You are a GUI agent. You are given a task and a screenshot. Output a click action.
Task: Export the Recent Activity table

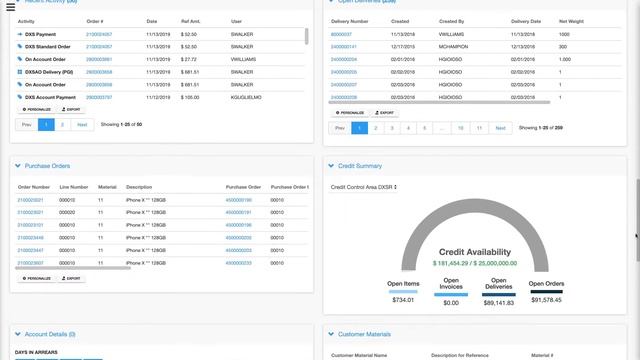coord(71,109)
